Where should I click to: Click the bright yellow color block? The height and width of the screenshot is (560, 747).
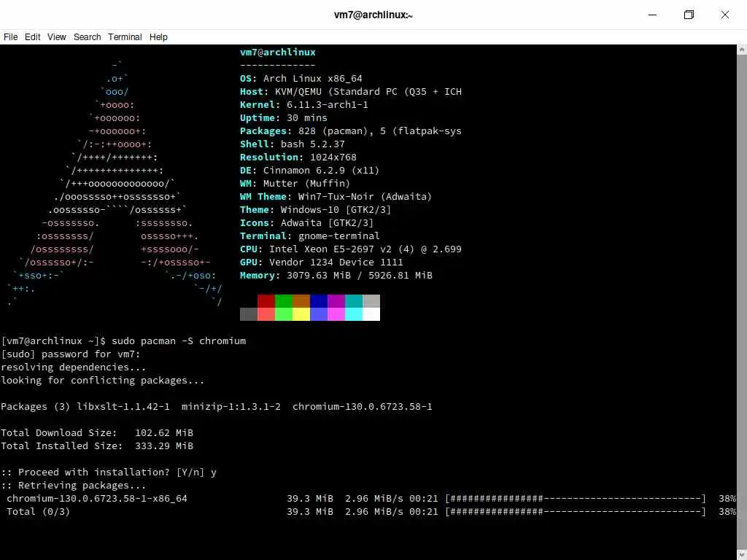coord(301,314)
